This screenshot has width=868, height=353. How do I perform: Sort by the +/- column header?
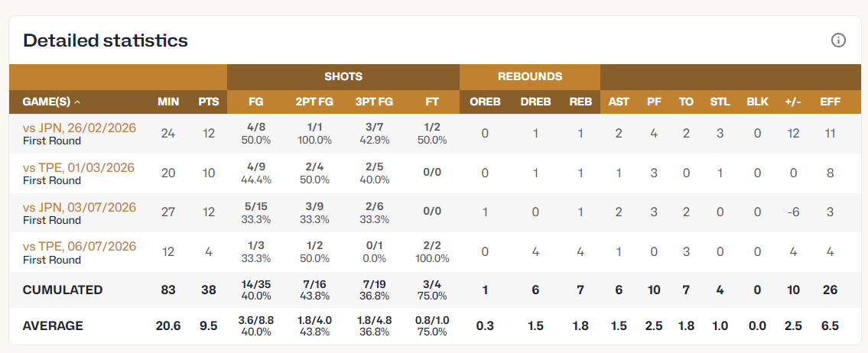click(x=793, y=102)
